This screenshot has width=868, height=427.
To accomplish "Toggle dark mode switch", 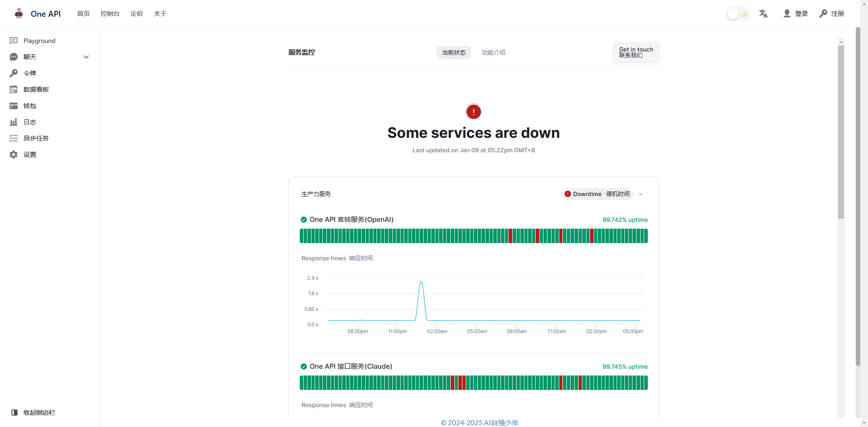I will [737, 14].
